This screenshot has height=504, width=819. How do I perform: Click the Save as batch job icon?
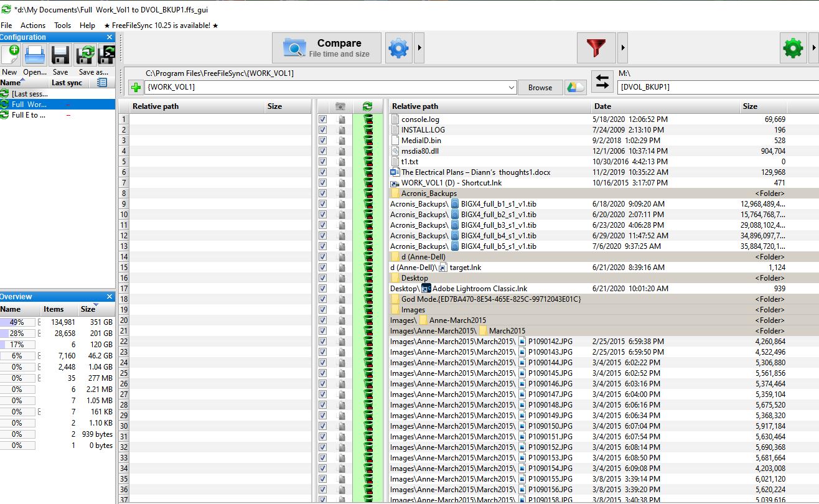point(106,55)
